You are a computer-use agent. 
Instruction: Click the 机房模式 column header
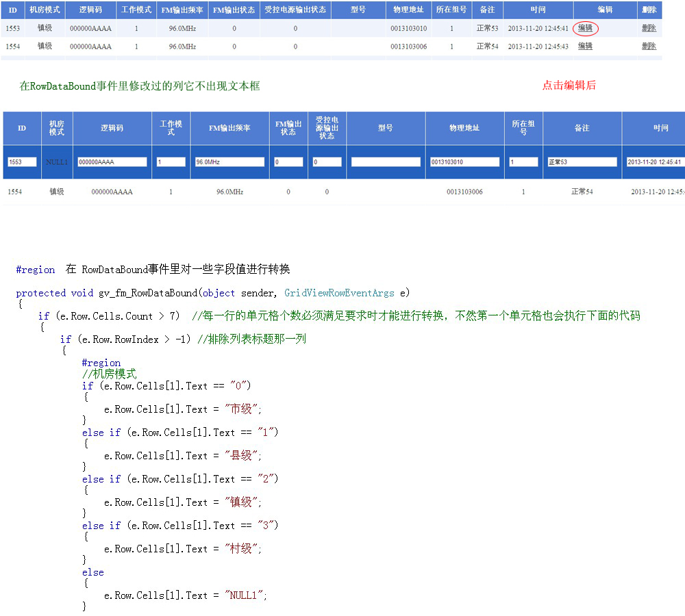(44, 10)
